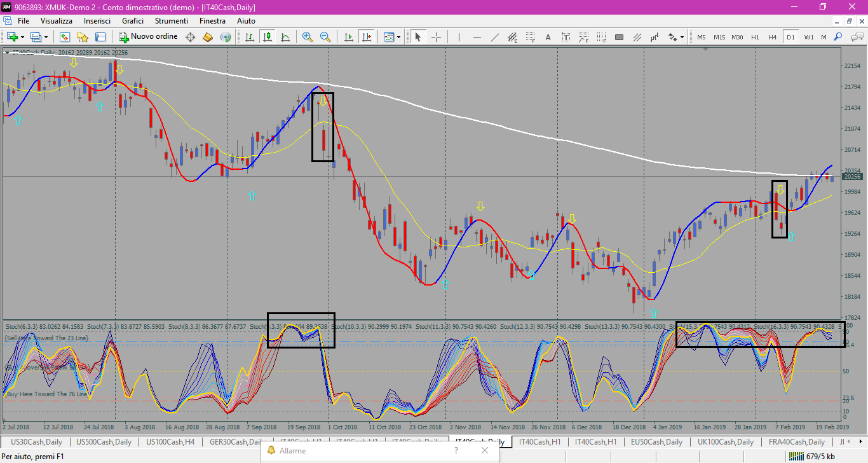Switch to the US30Cash,Daily chart tab

[37, 441]
